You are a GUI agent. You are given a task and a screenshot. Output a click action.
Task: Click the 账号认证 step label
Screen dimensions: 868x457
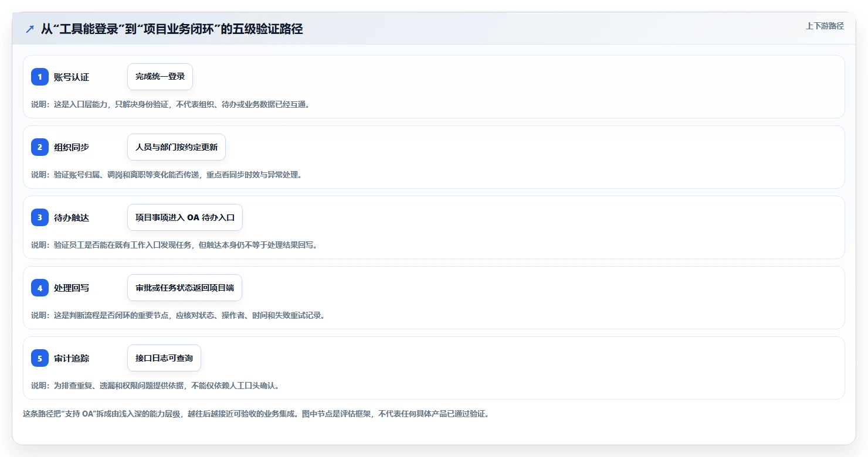tap(72, 77)
